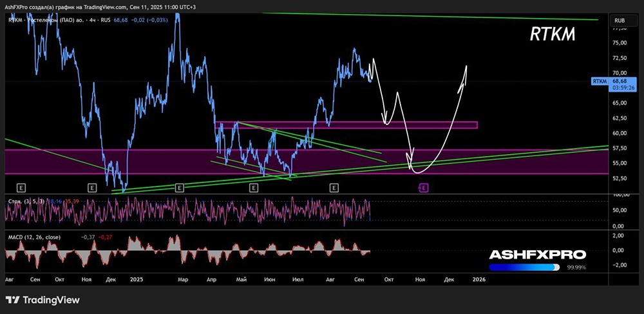Click the Мар label on the time axis
The width and height of the screenshot is (644, 314).
point(183,279)
